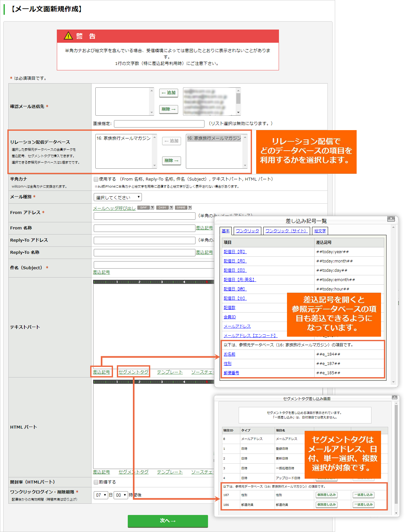Close the セグメントタグ差し込み画面 popup
Screen dimensions: 408x532
(x=395, y=397)
